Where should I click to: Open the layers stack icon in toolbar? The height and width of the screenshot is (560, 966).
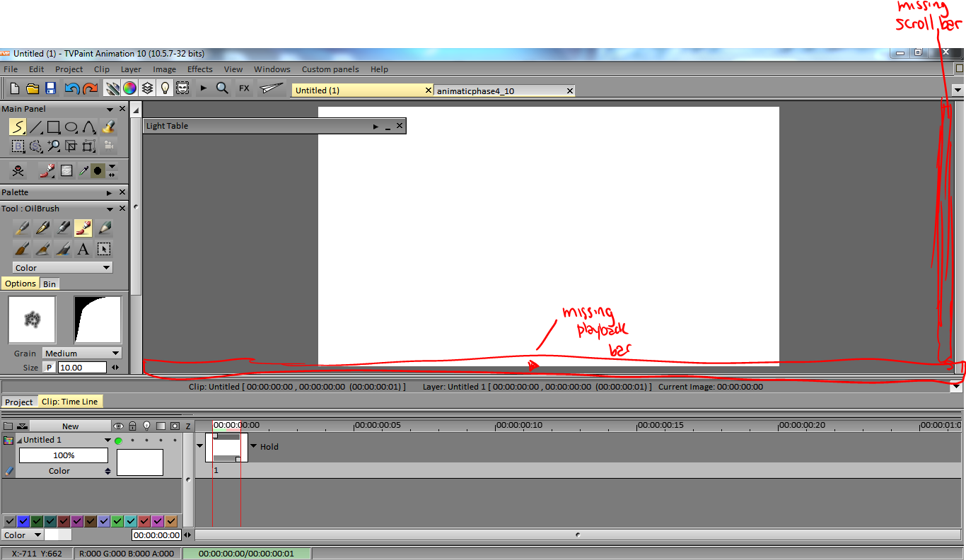147,88
